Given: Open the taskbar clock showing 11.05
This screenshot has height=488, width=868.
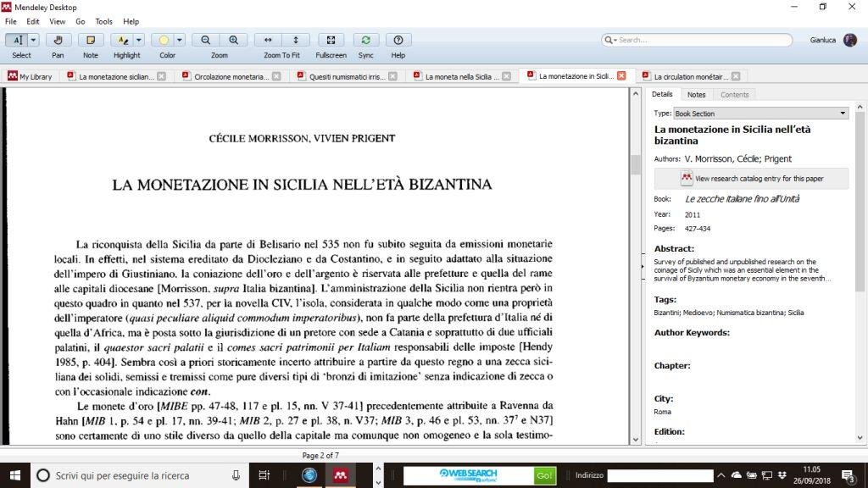Looking at the screenshot, I should [811, 475].
